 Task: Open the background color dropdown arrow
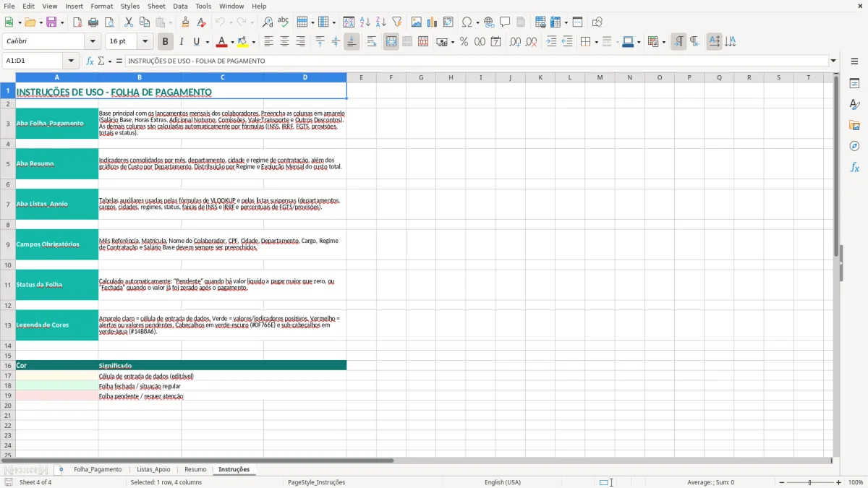(x=253, y=42)
